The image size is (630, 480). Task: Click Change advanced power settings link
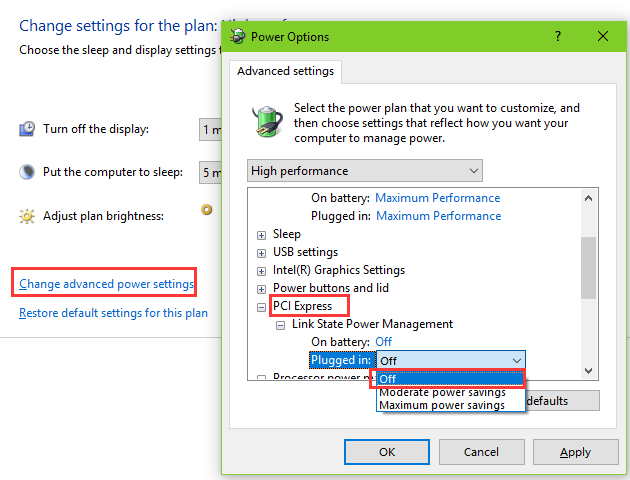[x=106, y=284]
